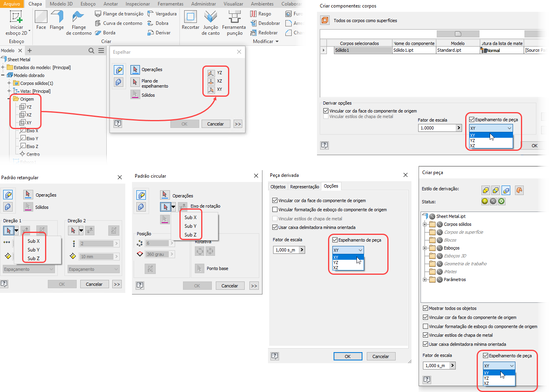Image resolution: width=549 pixels, height=392 pixels.
Task: Open mirror plane dropdown in Peça derivada
Action: [348, 250]
